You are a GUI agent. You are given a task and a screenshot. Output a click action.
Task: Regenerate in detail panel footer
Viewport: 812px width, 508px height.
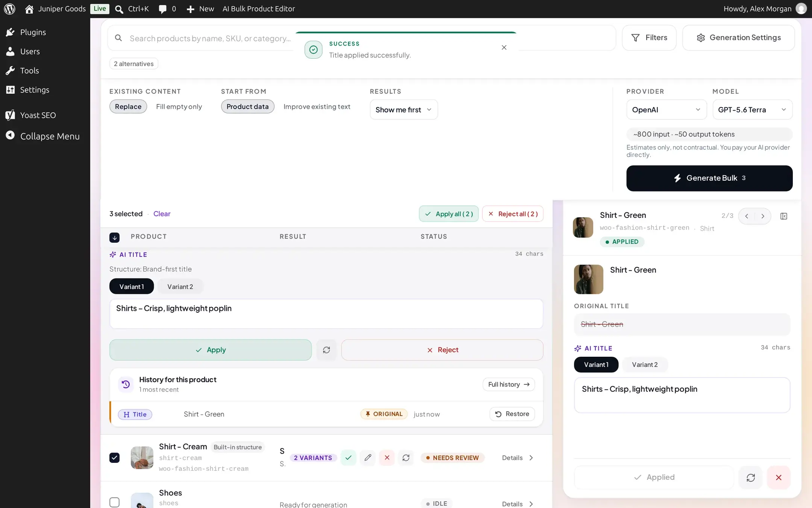(x=751, y=478)
